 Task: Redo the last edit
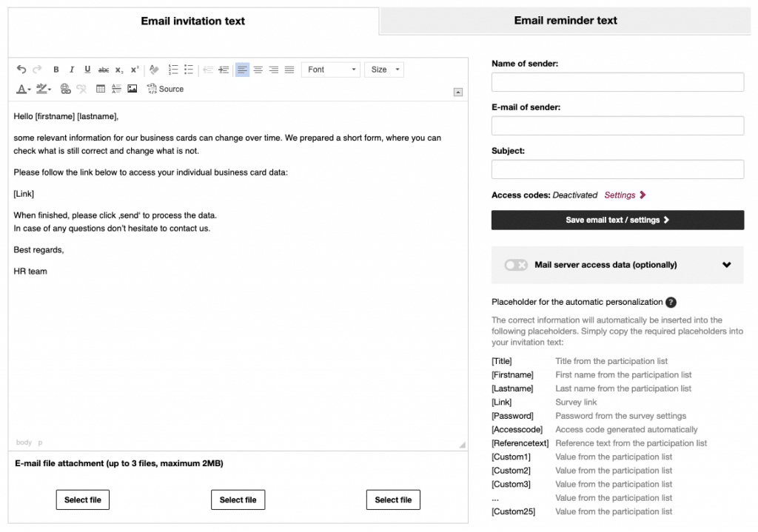(x=37, y=70)
